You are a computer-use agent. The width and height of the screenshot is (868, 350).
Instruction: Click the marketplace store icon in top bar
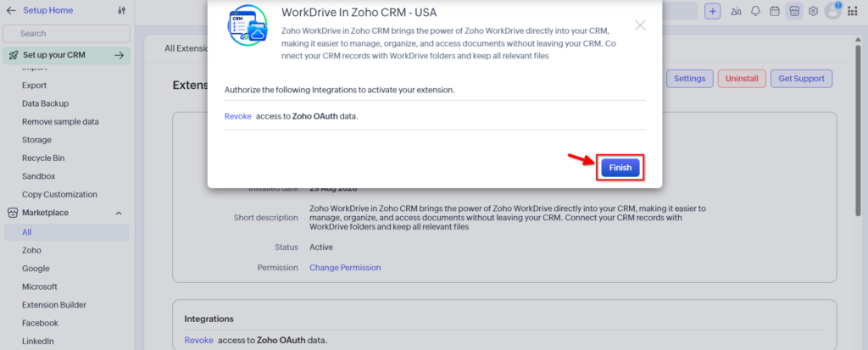794,11
